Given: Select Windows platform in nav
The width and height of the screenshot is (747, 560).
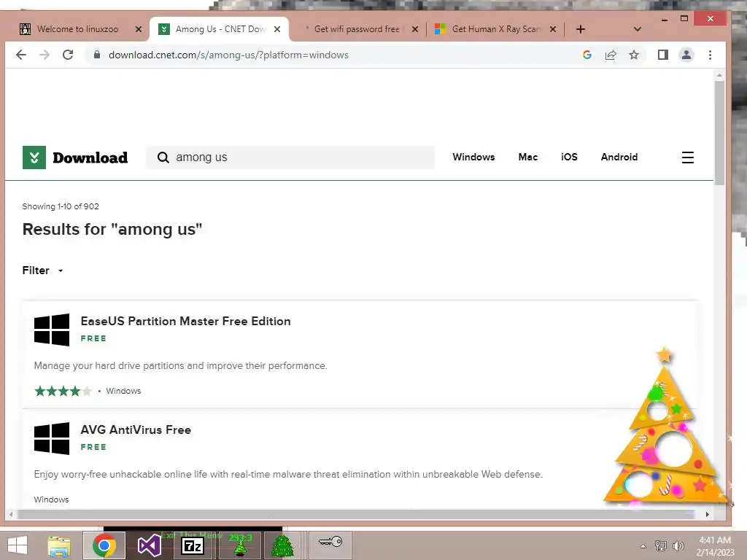Looking at the screenshot, I should point(473,157).
